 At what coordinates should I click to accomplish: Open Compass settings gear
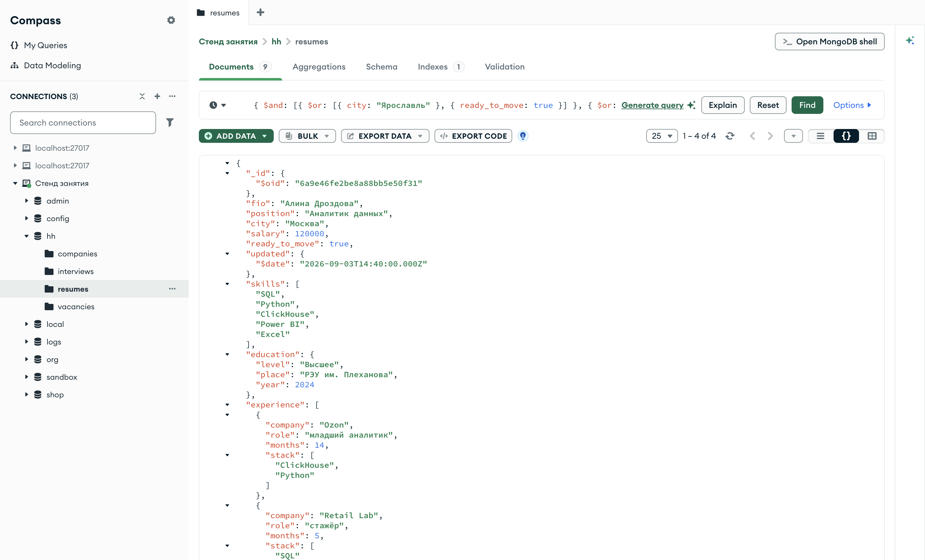[x=171, y=20]
